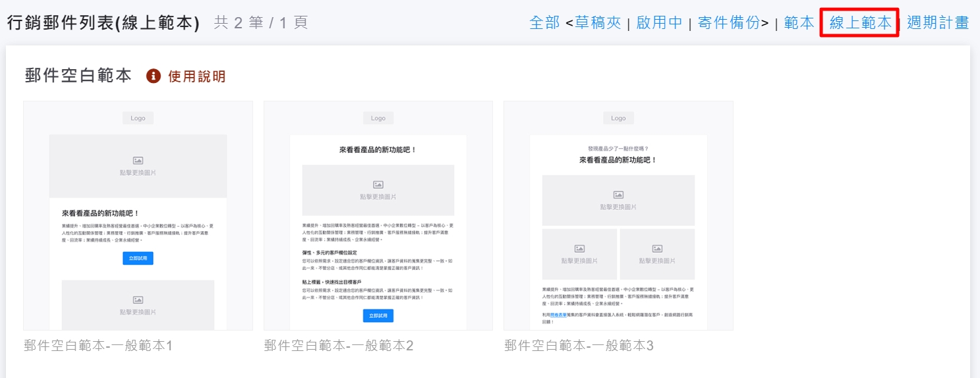
Task: Click the 郵件空白範本-一般範本1 name label
Action: click(x=98, y=346)
